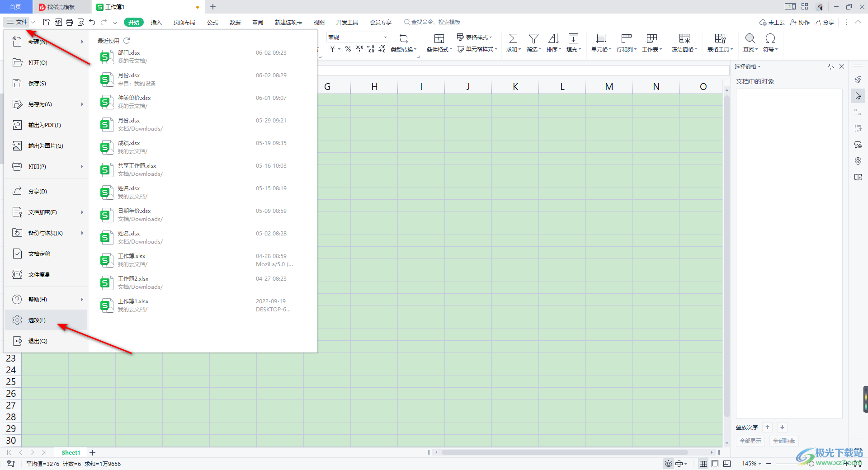868x470 pixels.
Task: Click the Symbol (符号) omega icon
Action: (x=770, y=38)
